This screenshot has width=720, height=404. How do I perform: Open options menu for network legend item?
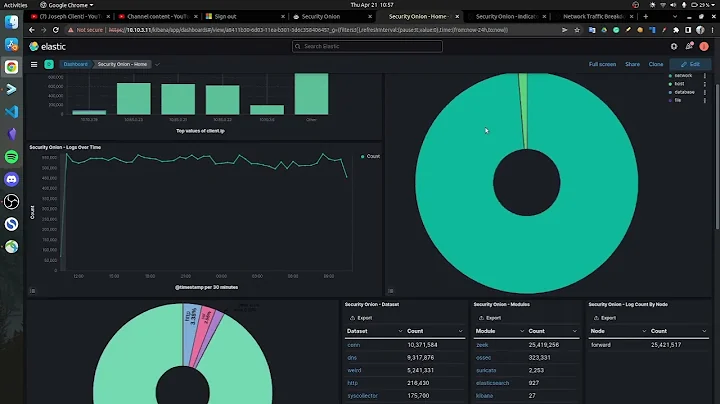coord(705,76)
